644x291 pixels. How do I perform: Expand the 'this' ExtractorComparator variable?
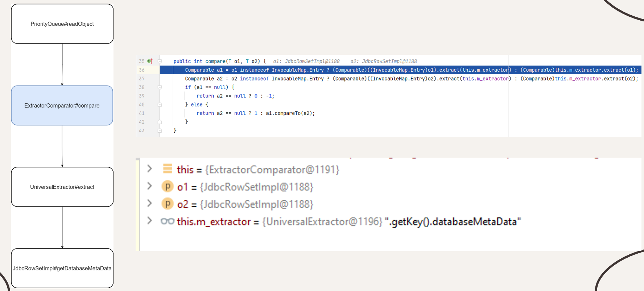149,169
